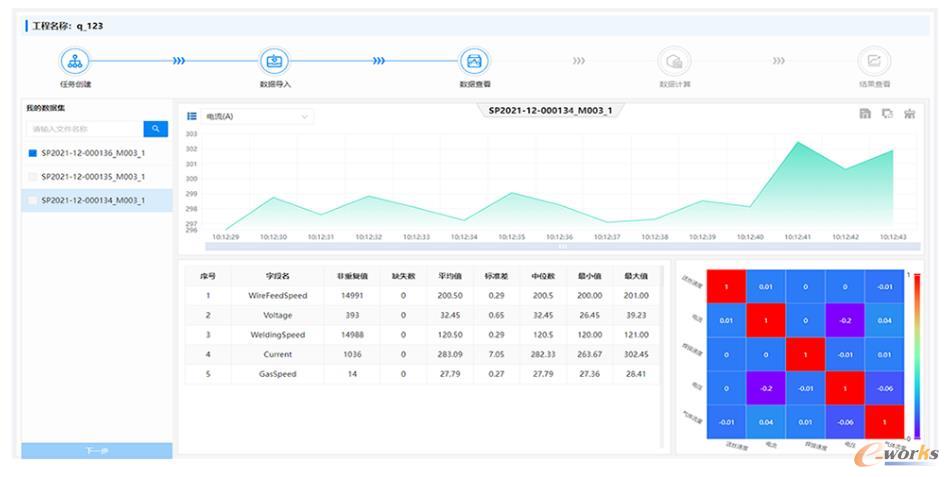
Task: Click the 结果查看 step icon
Action: coord(874,61)
